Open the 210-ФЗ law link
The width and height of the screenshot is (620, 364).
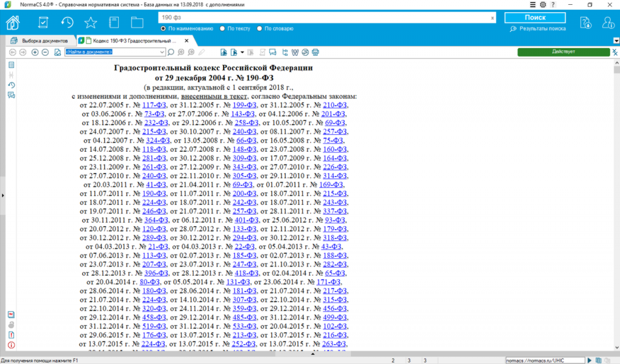pos(335,105)
